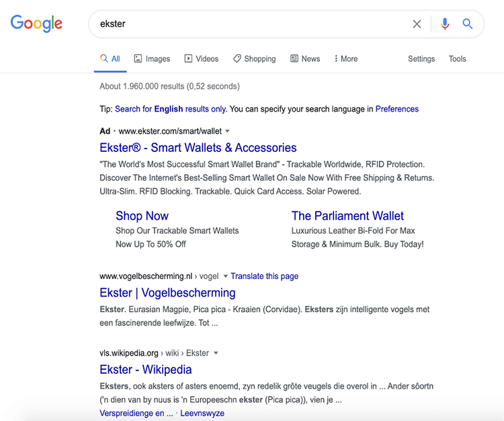This screenshot has height=421, width=504.
Task: Click Translate this page link
Action: tap(264, 276)
